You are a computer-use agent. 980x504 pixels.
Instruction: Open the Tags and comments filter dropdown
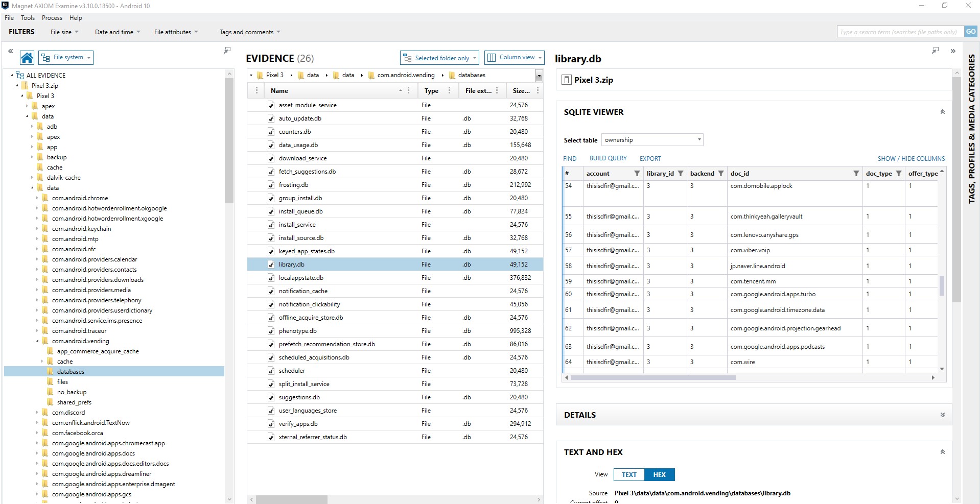(x=250, y=32)
